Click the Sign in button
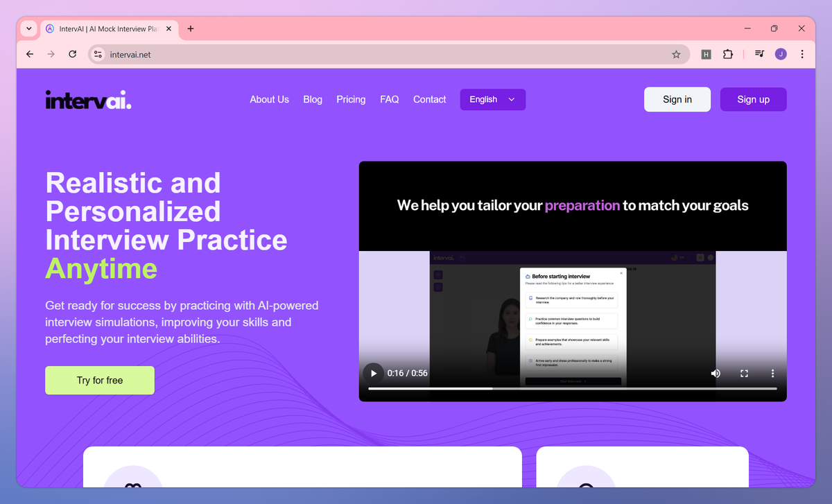Screen dimensions: 832x504 (x=677, y=99)
